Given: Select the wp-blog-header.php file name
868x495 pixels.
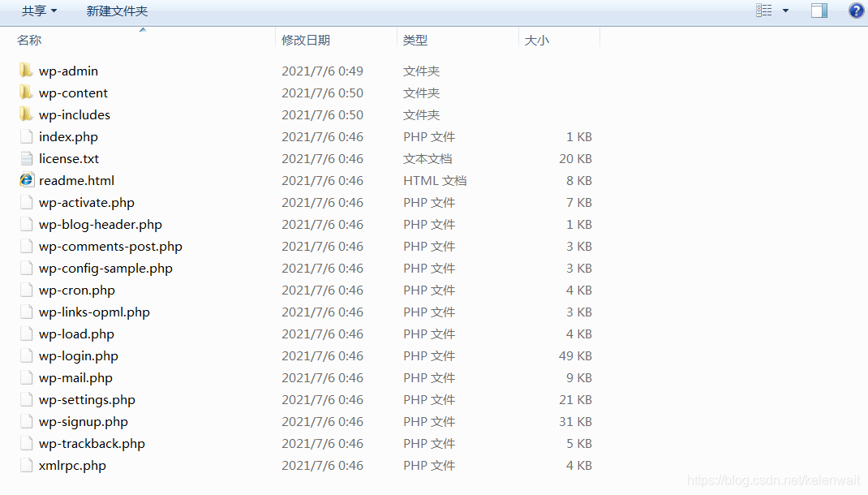Looking at the screenshot, I should [x=101, y=225].
